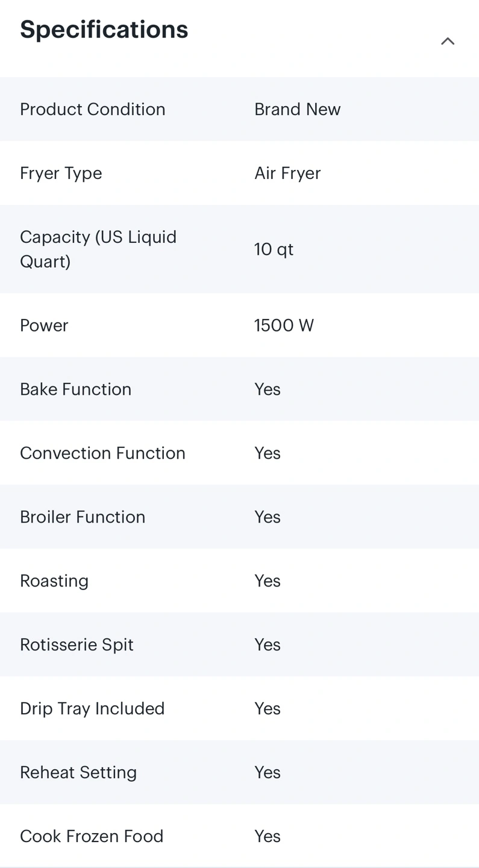479x868 pixels.
Task: Select the Drip Tray Included label
Action: click(92, 709)
